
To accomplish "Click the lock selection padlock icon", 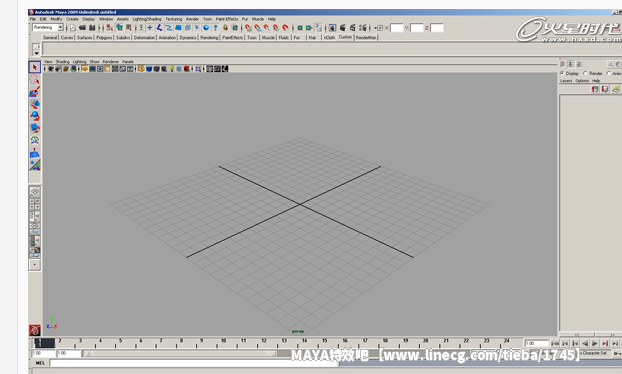I will point(225,28).
